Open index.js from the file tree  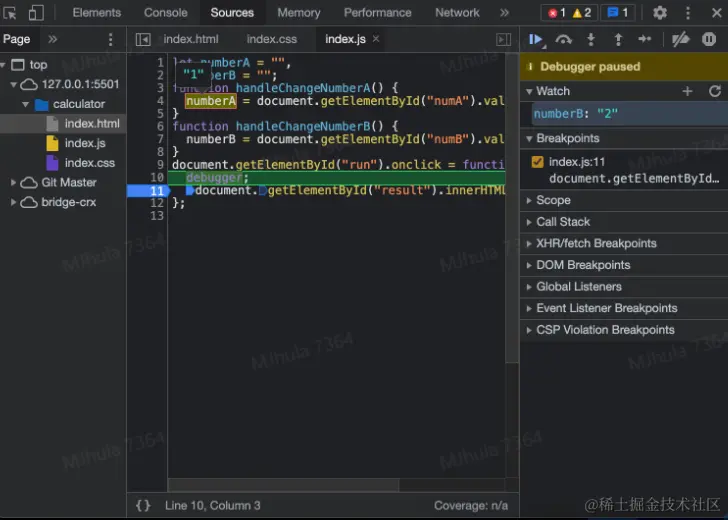(x=85, y=143)
